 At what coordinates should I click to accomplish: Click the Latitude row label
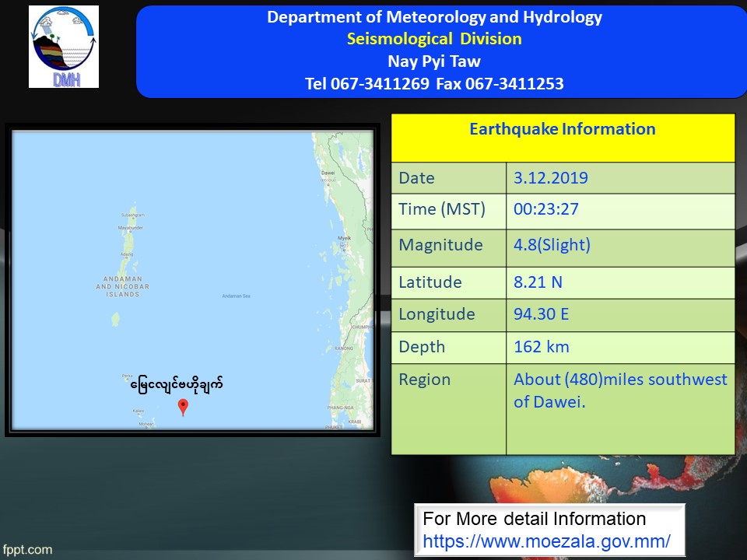coord(430,282)
